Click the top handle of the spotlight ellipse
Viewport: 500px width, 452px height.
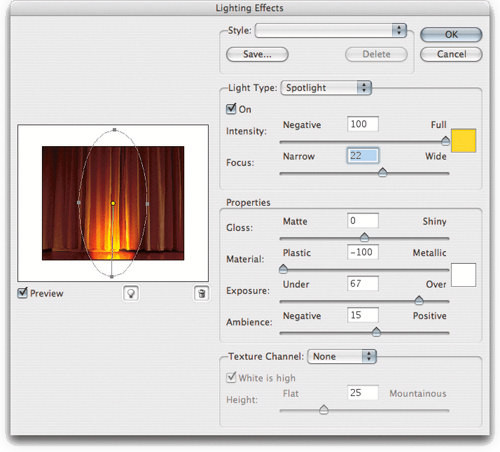(x=114, y=130)
